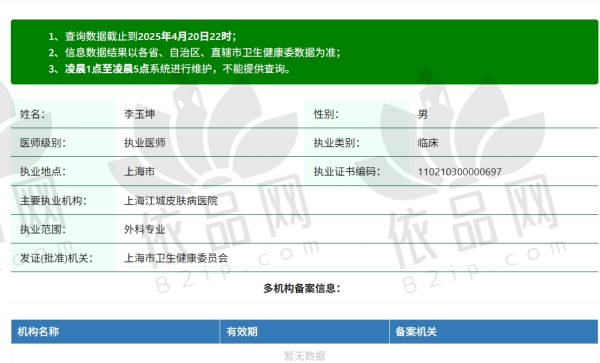Click the 执业类别 label
The width and height of the screenshot is (600, 363).
[337, 143]
